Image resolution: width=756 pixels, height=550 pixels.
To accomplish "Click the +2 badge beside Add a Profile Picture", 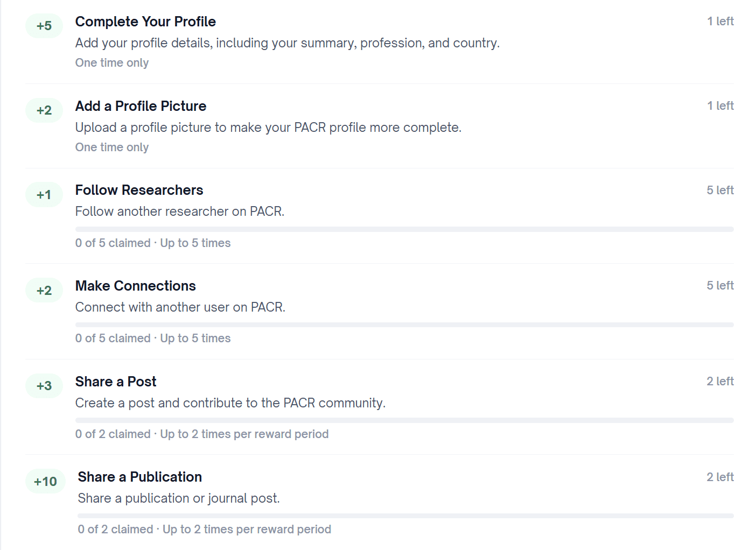I will click(x=44, y=110).
